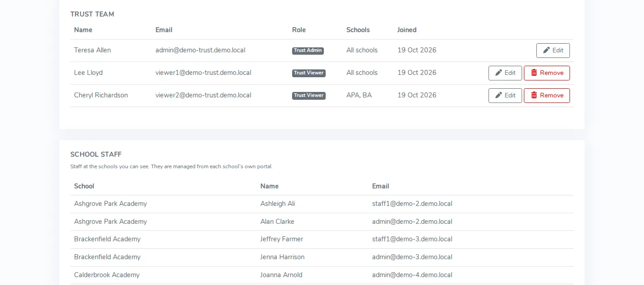644x285 pixels.
Task: Click Lee Lloyd's Trust Viewer badge
Action: coord(309,73)
